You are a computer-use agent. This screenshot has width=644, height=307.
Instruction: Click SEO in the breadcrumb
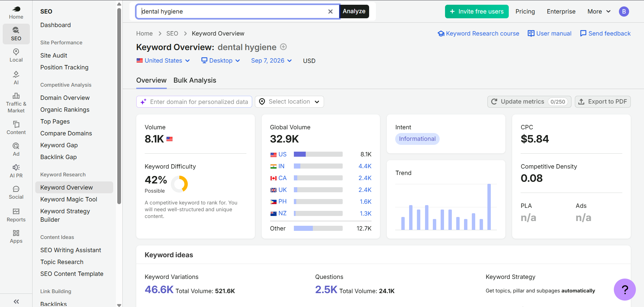(x=172, y=34)
